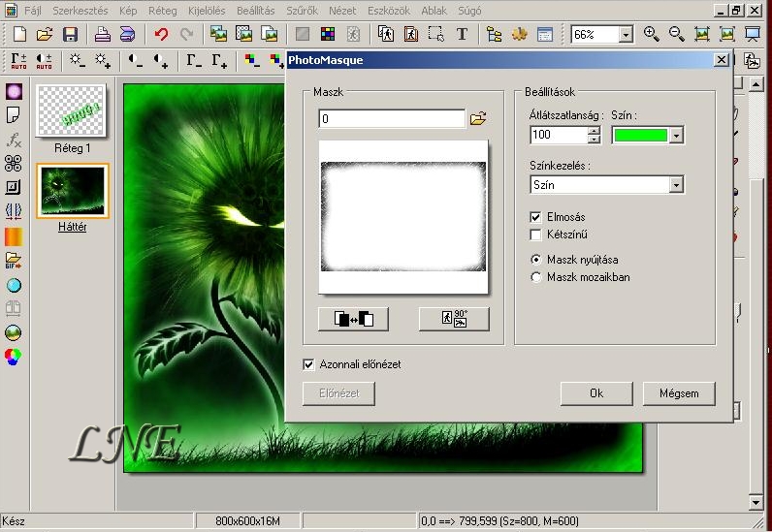Open the Réteg menu
This screenshot has height=532, width=772.
(x=163, y=11)
